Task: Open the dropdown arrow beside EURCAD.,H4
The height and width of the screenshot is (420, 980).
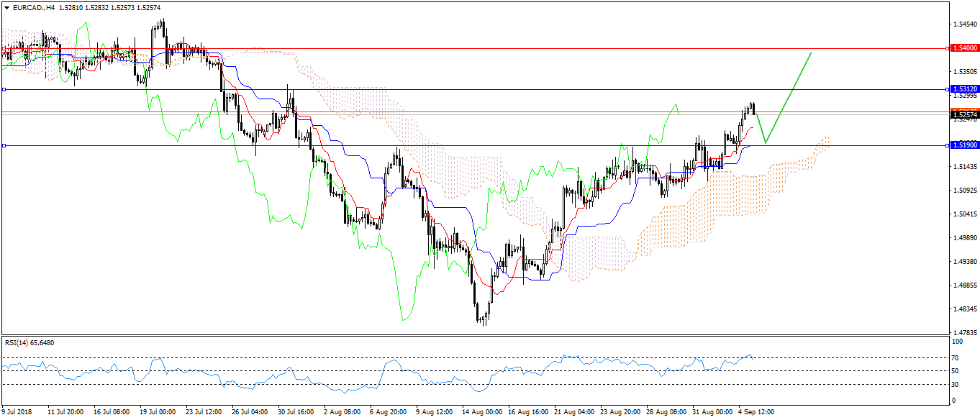Action: (6, 6)
